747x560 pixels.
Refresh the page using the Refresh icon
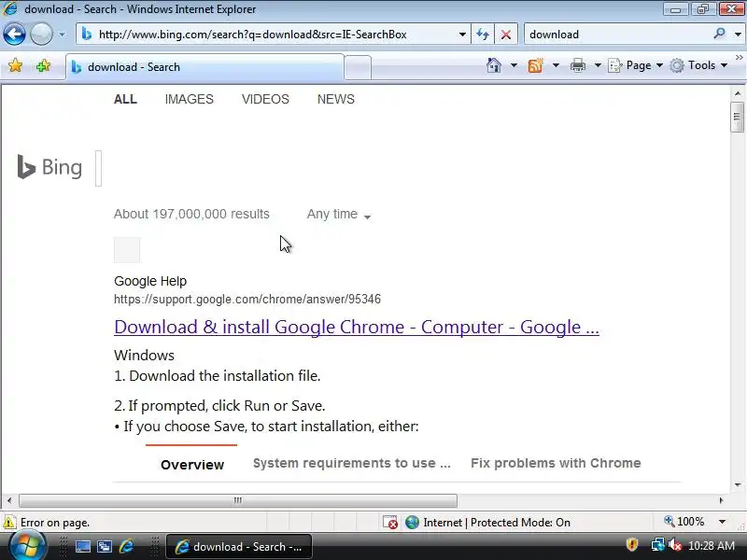483,35
